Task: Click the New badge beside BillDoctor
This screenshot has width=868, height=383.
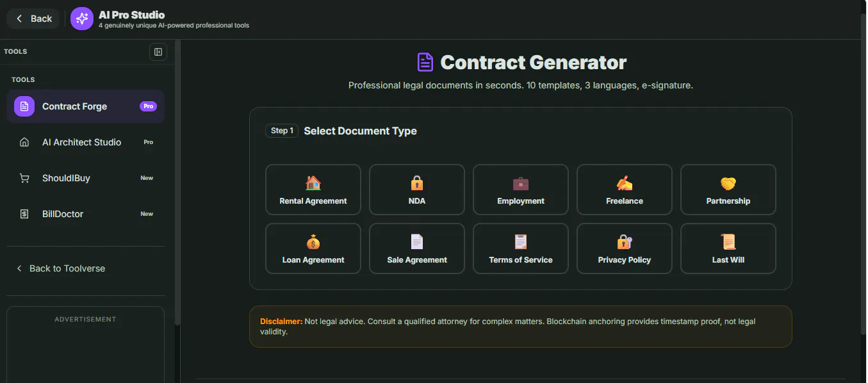Action: (147, 214)
